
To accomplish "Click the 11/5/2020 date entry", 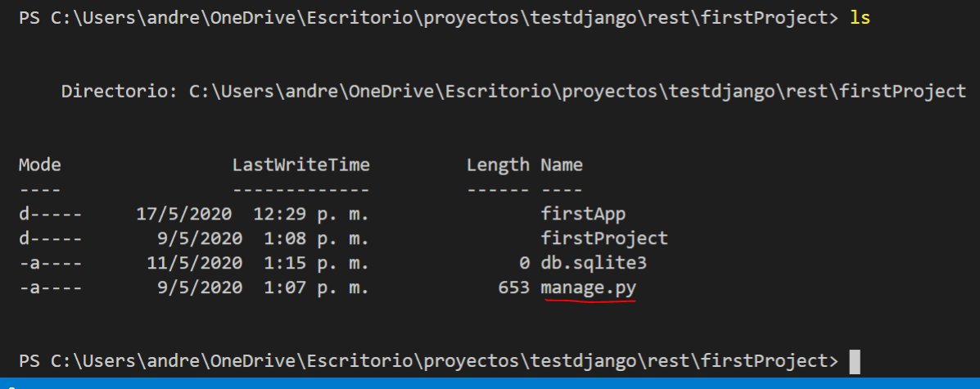I will (x=195, y=263).
